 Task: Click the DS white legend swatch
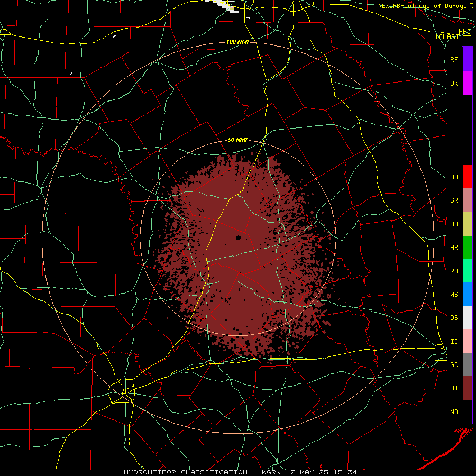click(x=467, y=317)
